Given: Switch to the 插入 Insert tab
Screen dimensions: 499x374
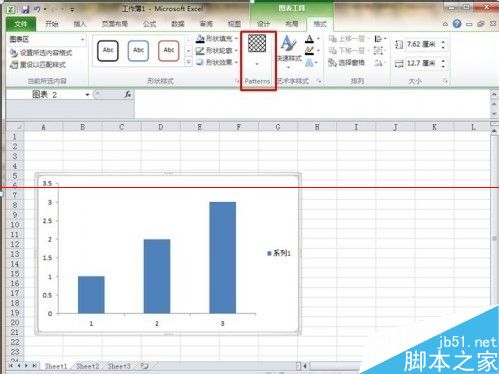Looking at the screenshot, I should pos(80,24).
